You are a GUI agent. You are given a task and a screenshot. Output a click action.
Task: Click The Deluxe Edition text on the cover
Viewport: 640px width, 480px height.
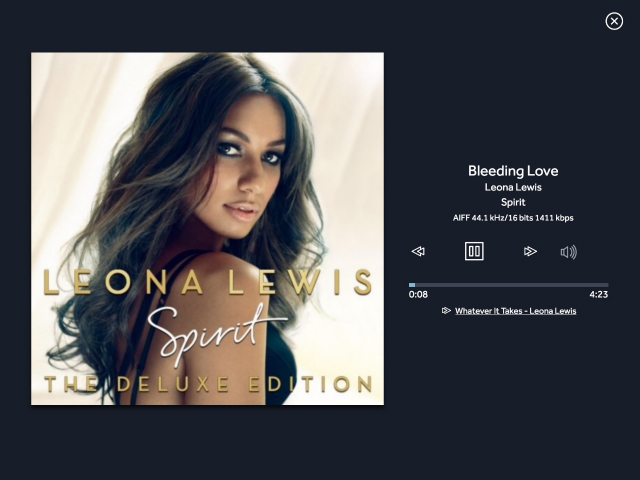(x=209, y=384)
